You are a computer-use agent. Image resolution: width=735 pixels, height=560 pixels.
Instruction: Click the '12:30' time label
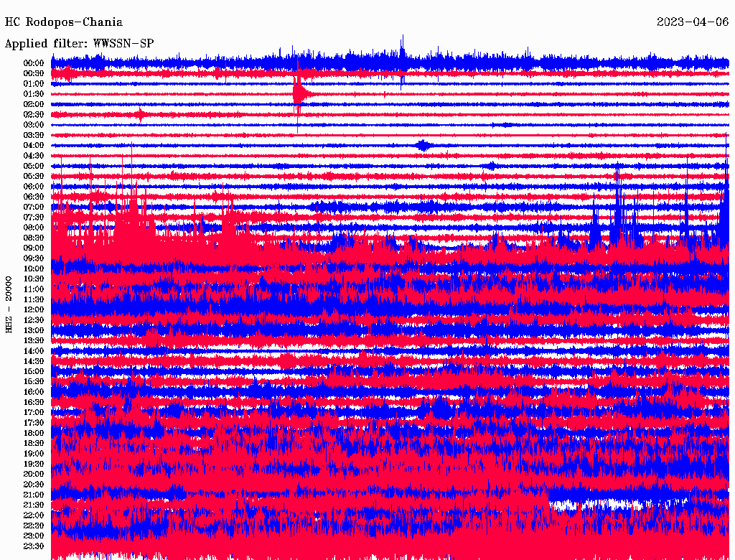(34, 320)
